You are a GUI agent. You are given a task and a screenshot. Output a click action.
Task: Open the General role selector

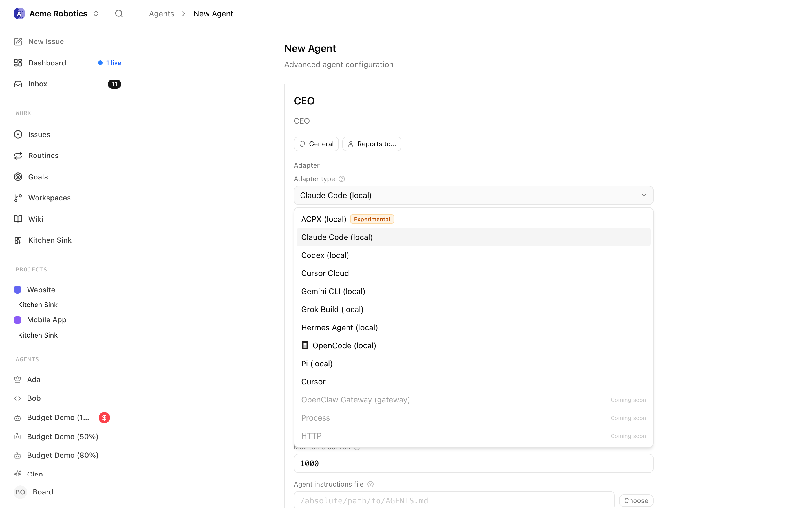[316, 144]
